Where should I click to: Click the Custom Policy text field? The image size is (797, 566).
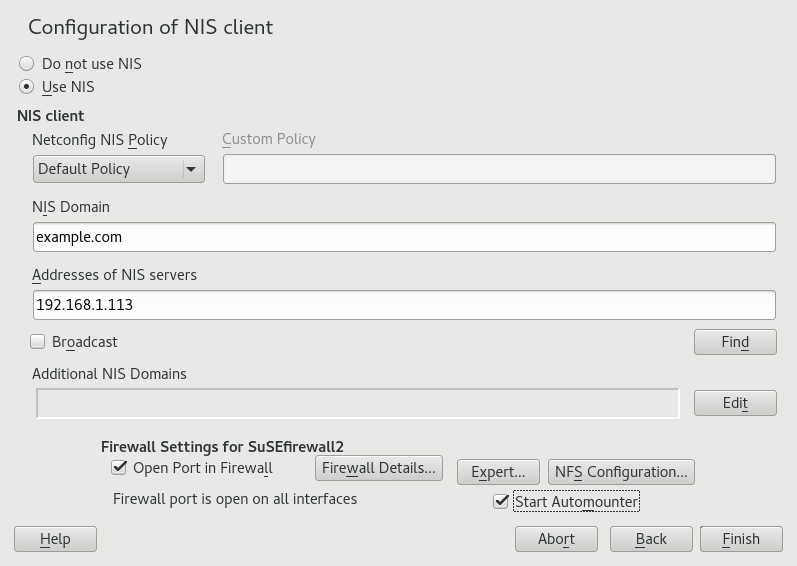point(498,169)
